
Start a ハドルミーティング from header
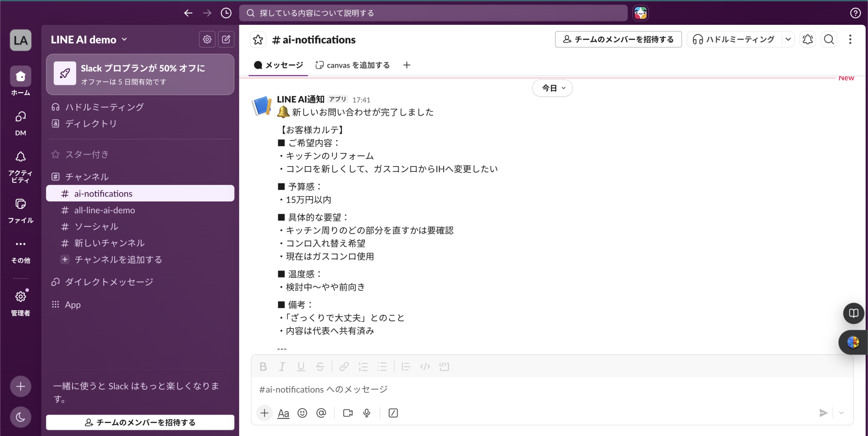734,39
